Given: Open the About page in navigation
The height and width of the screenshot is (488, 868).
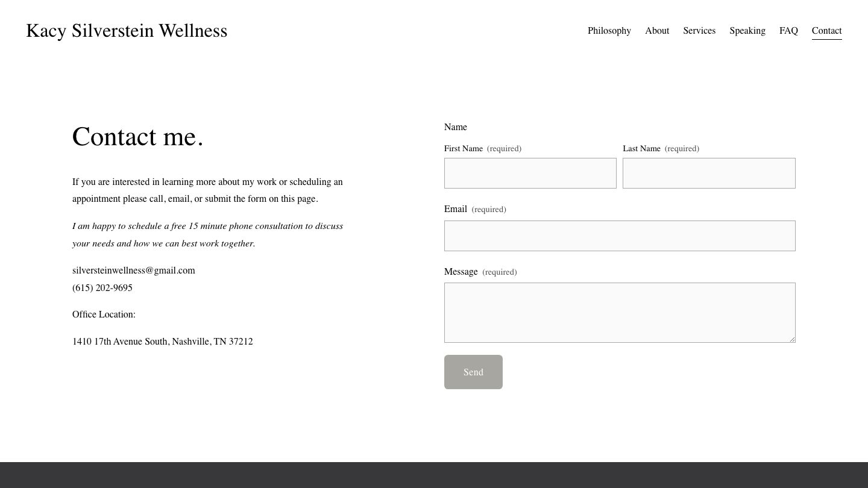Looking at the screenshot, I should tap(656, 31).
